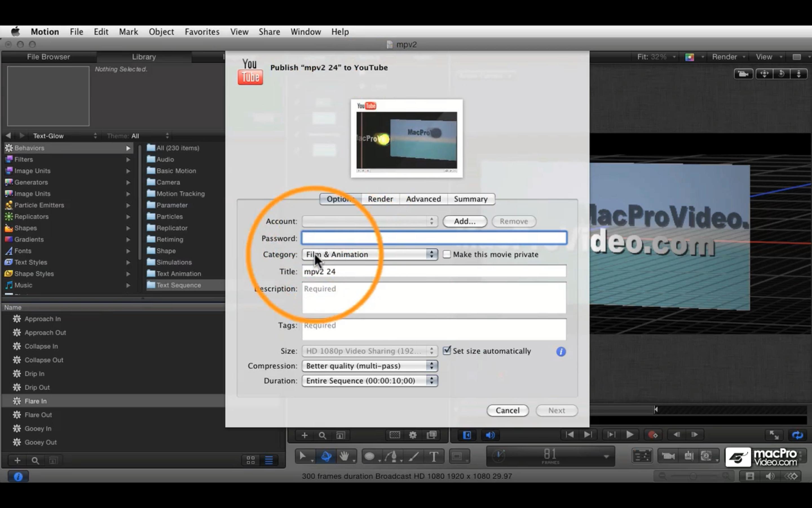
Task: Open the Fit zoom level dropdown
Action: coord(657,57)
